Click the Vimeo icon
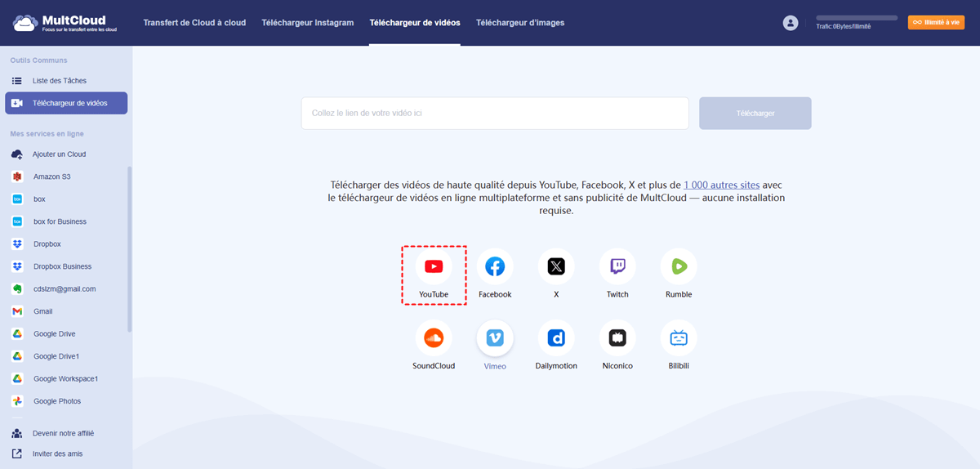 pos(495,338)
